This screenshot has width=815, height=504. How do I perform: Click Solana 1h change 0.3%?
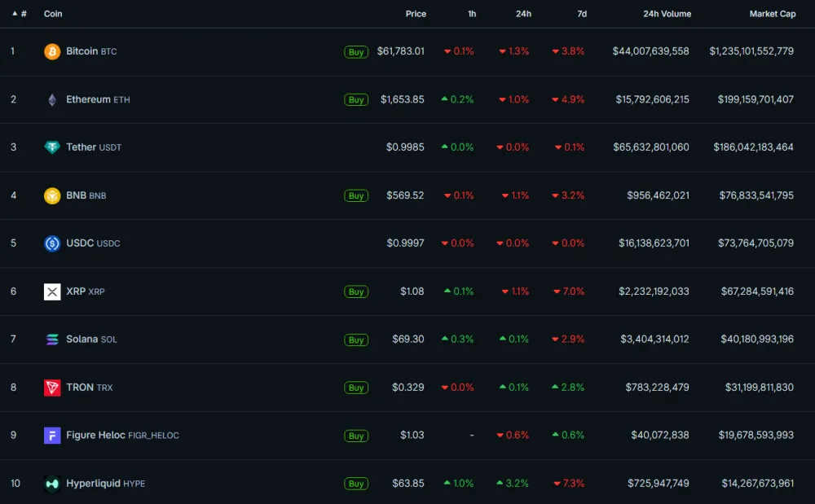457,340
